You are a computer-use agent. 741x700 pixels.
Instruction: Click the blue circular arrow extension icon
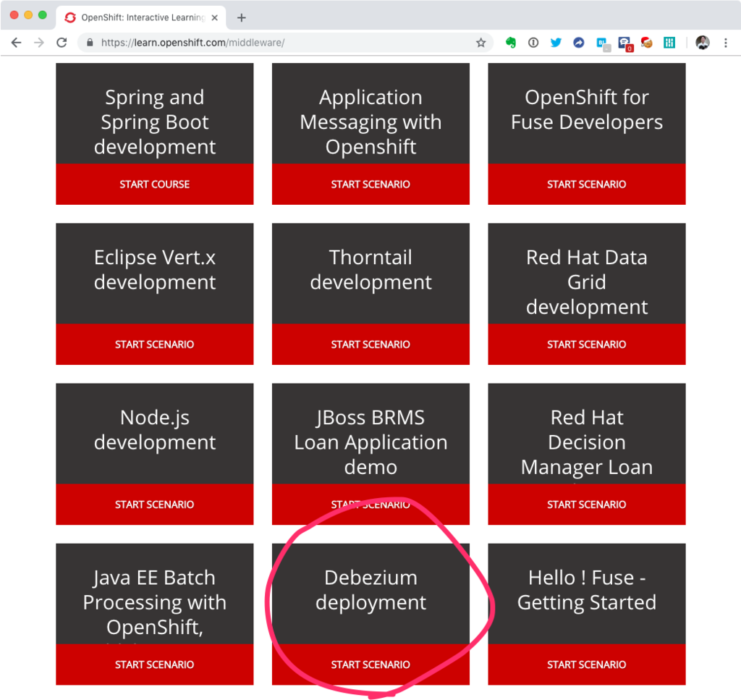click(578, 43)
